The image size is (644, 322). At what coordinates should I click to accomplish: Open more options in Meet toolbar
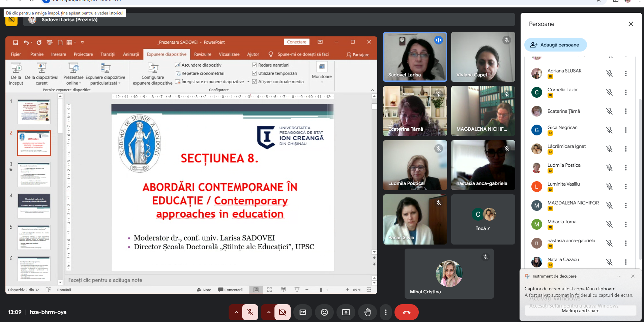tap(386, 312)
